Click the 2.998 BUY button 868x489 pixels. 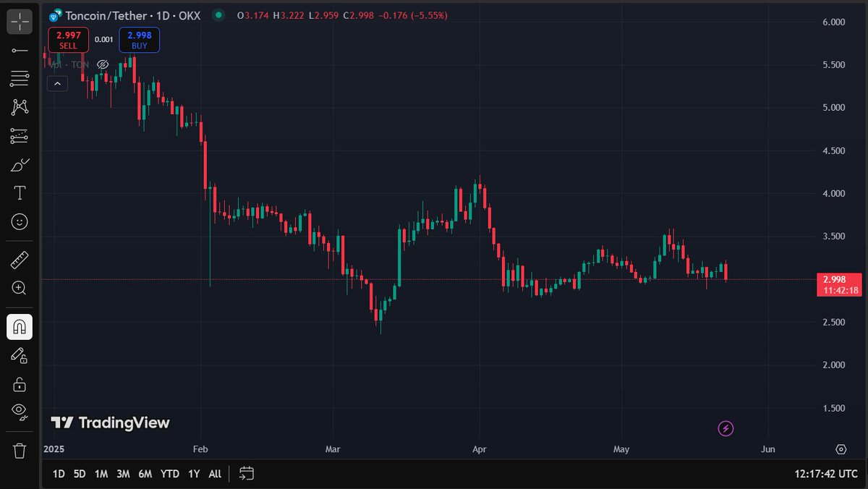click(140, 40)
